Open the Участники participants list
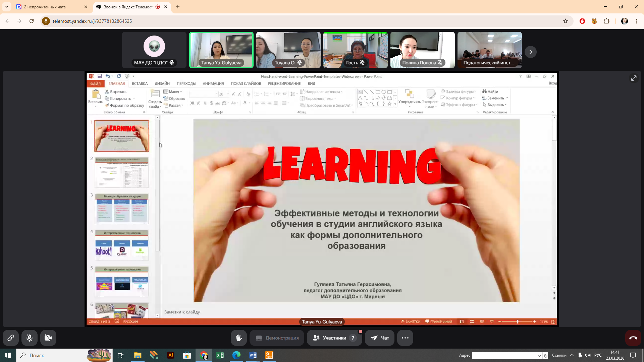Screen dimensions: 644x362 (334, 338)
